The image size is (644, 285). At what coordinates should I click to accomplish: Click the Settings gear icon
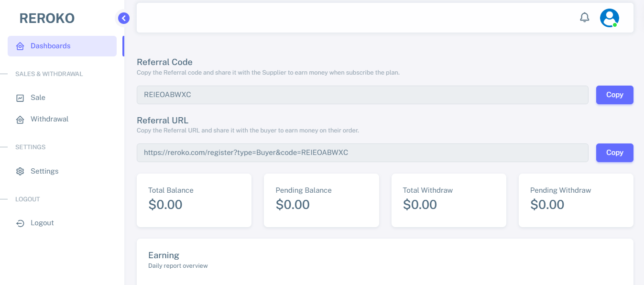(x=20, y=171)
